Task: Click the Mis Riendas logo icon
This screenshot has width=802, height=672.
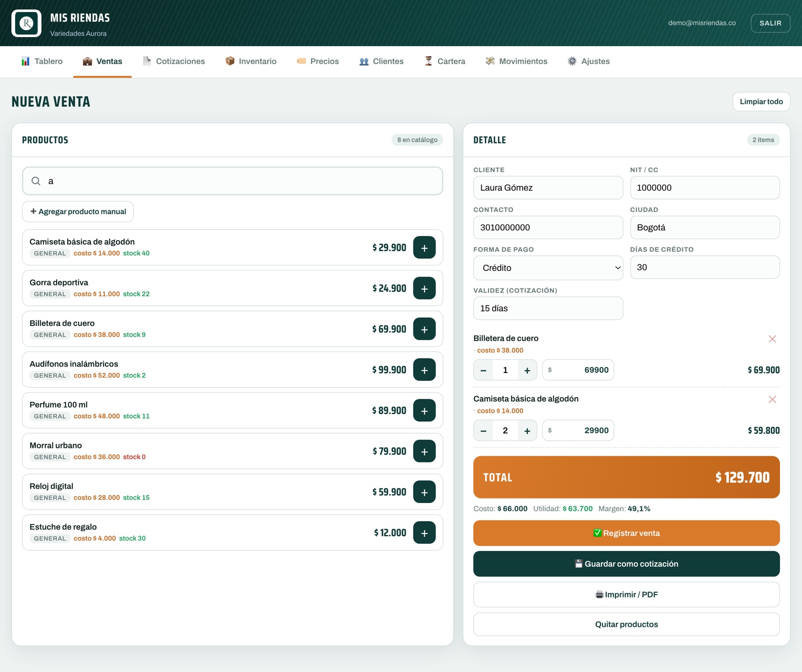Action: tap(27, 23)
